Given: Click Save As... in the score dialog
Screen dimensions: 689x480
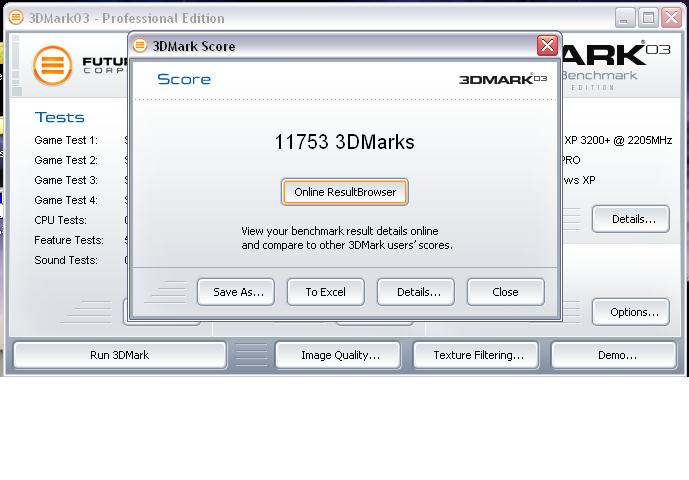Looking at the screenshot, I should [x=236, y=292].
